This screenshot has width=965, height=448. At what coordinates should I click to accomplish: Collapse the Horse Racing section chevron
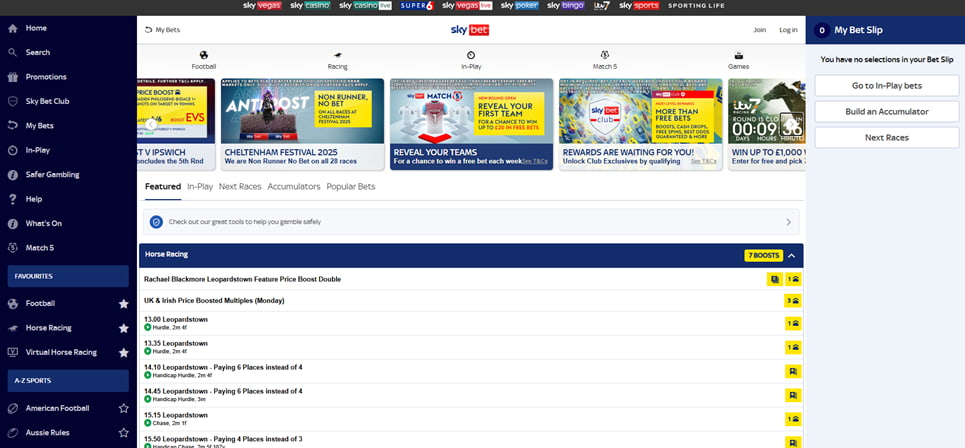[x=792, y=255]
